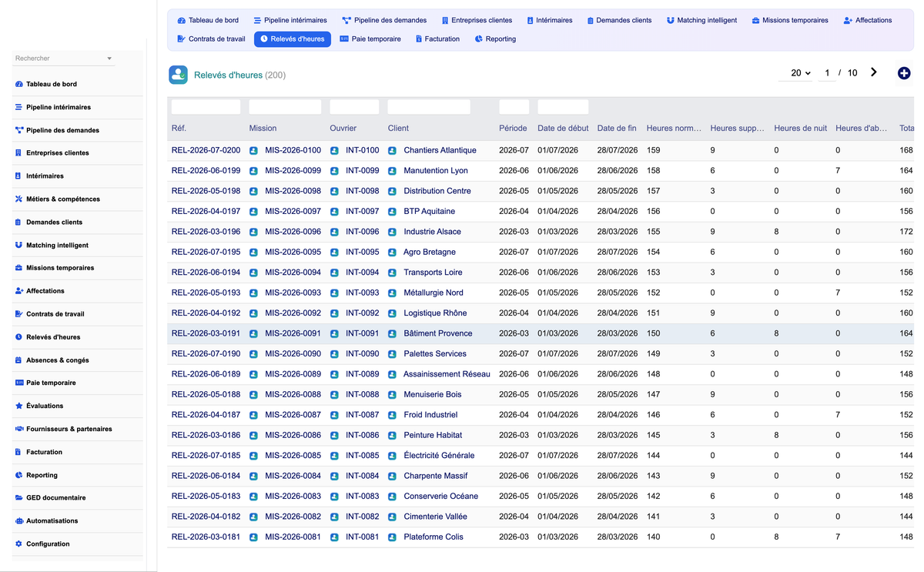924x572 pixels.
Task: Click date 28/06/2026 in Charpente Massif row
Action: point(618,477)
